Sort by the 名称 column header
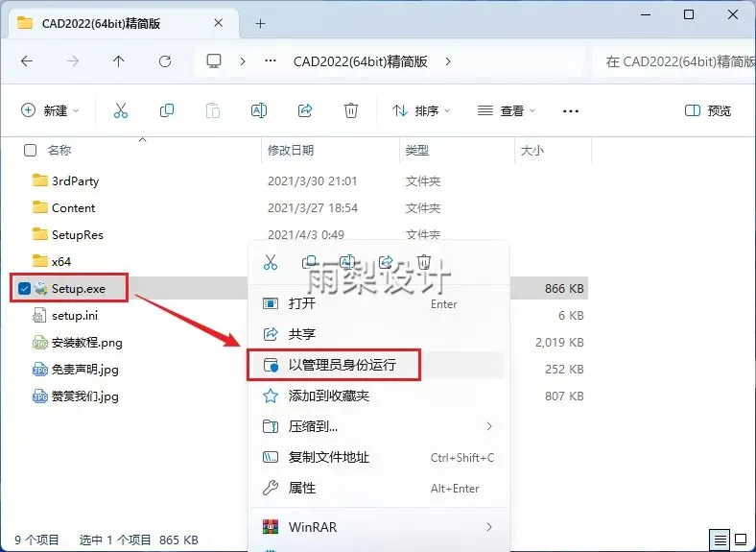 tap(59, 150)
